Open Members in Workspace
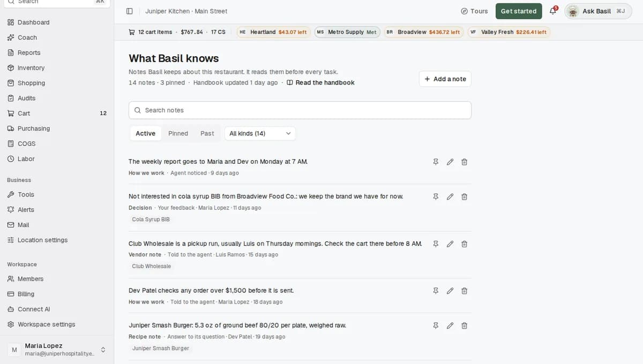 (x=57, y=279)
